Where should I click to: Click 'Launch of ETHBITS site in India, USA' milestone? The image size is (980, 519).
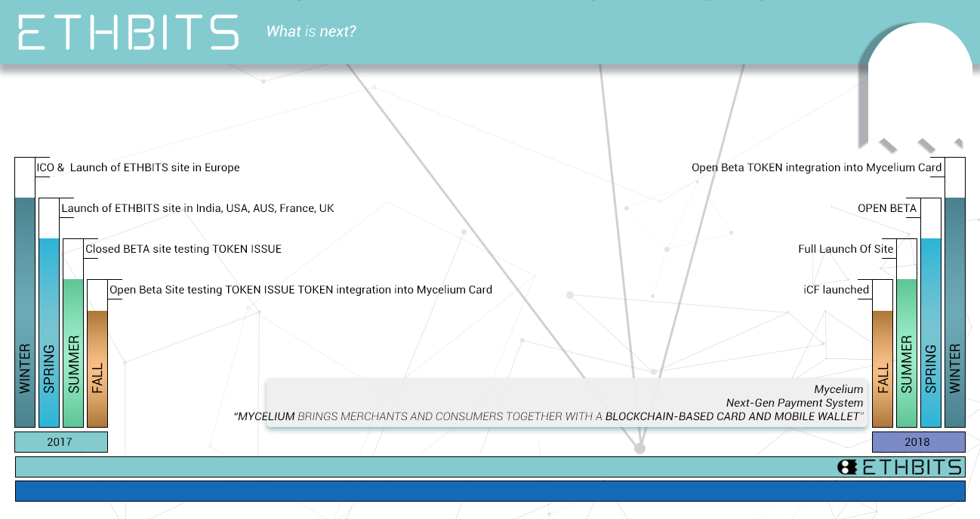coord(198,208)
